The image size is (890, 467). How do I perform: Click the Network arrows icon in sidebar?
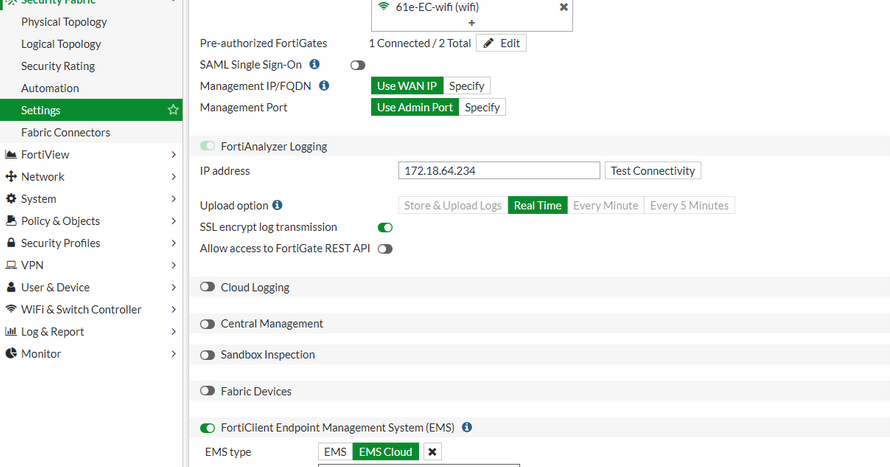[x=11, y=176]
